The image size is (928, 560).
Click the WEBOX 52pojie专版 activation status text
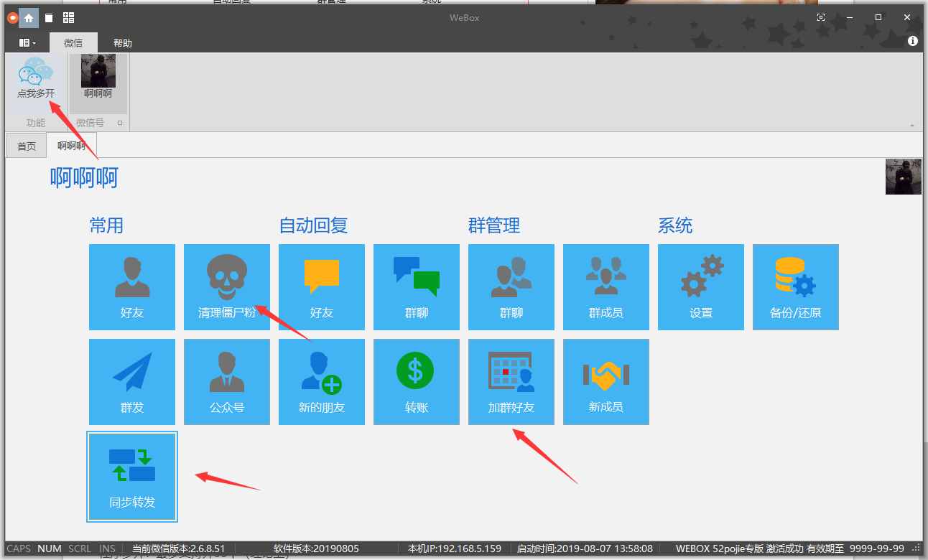click(789, 549)
